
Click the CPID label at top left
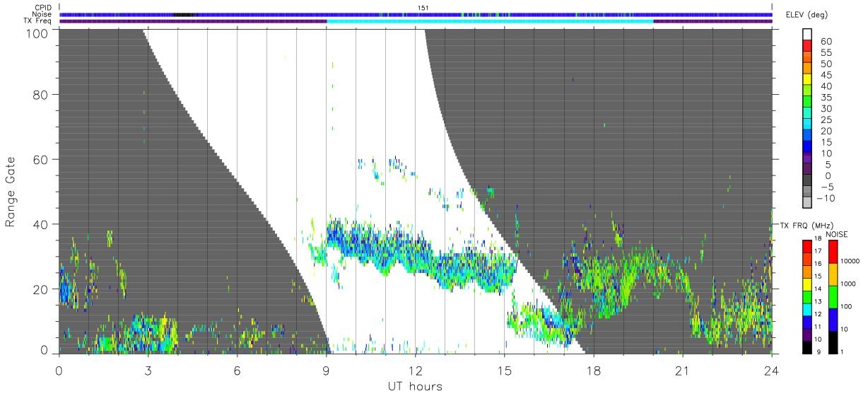pos(42,8)
